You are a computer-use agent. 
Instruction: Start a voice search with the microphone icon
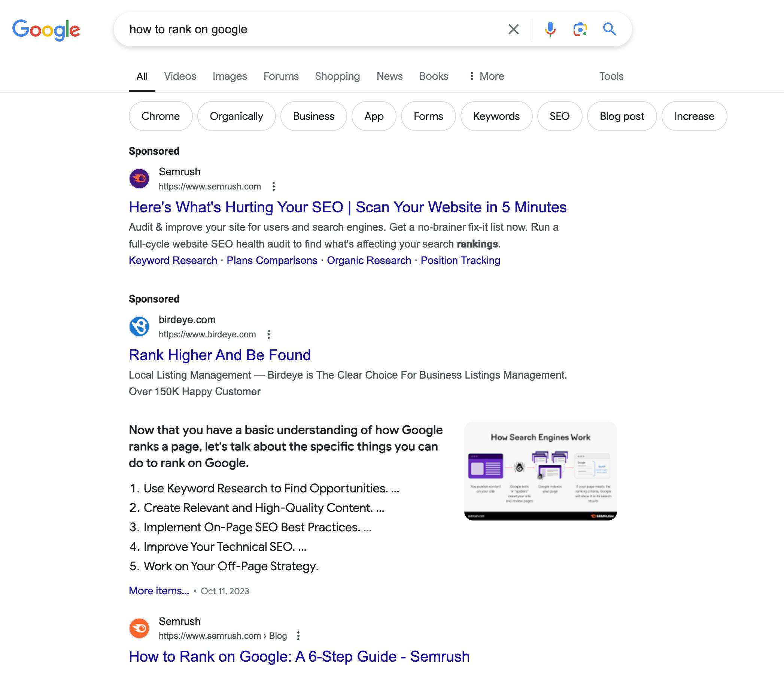[550, 29]
